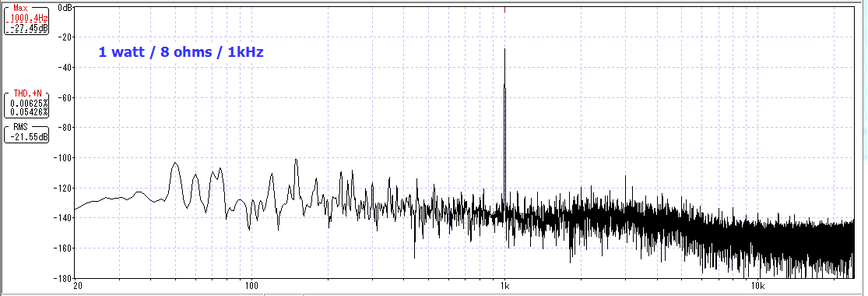
Task: Click the -120 level axis label
Action: [64, 188]
